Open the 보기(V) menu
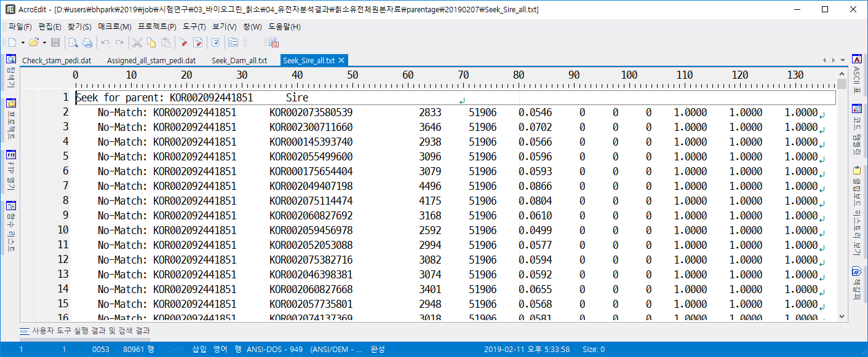The width and height of the screenshot is (868, 357). click(x=225, y=27)
